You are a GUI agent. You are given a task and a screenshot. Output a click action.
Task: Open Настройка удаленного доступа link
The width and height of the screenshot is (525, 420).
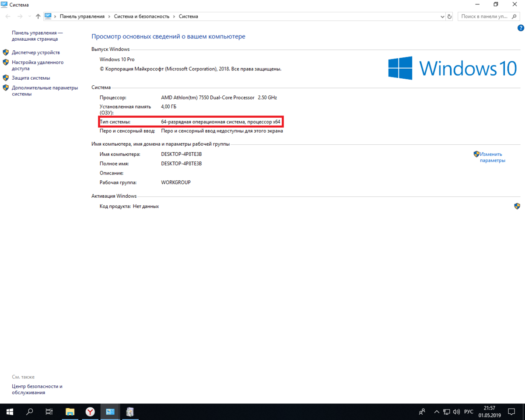click(x=38, y=65)
